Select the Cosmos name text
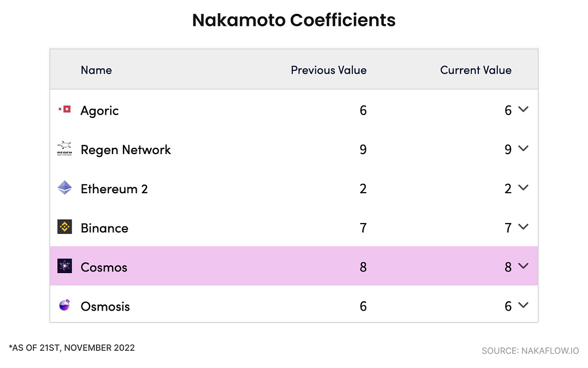Viewport: 588px width, 368px height. coord(104,267)
